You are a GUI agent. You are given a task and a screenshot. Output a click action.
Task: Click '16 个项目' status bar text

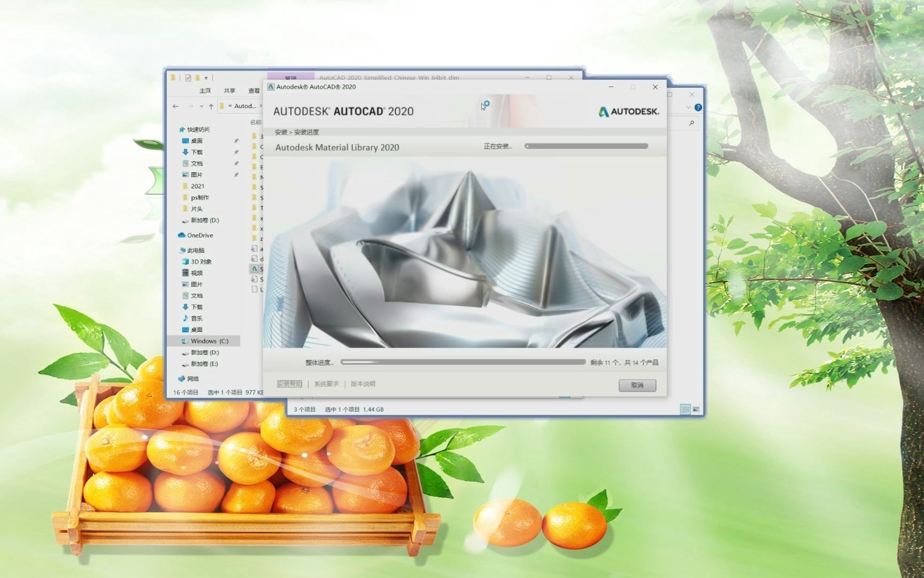(x=186, y=392)
